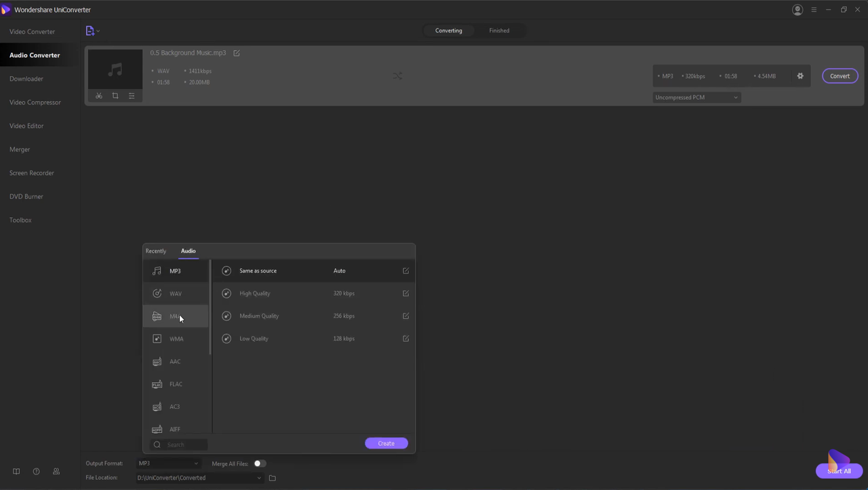Edit the High Quality 320 kbps preset
Screen dimensions: 868x490
[406, 293]
